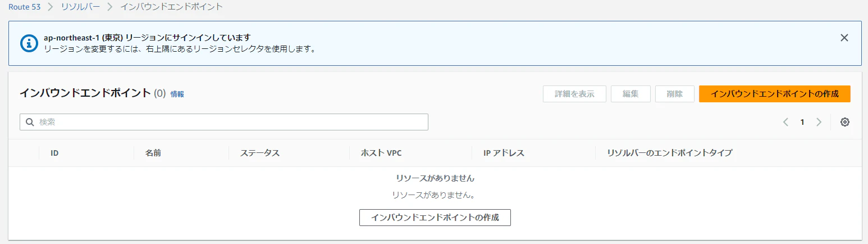Go to previous page with left chevron
Viewport: 868px width, 244px height.
[785, 122]
